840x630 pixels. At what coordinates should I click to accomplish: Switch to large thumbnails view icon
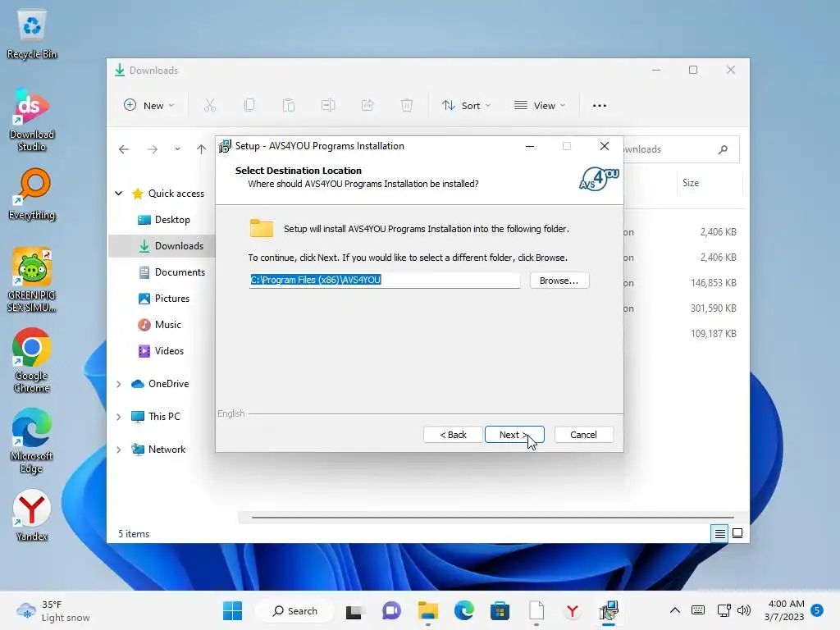[737, 533]
